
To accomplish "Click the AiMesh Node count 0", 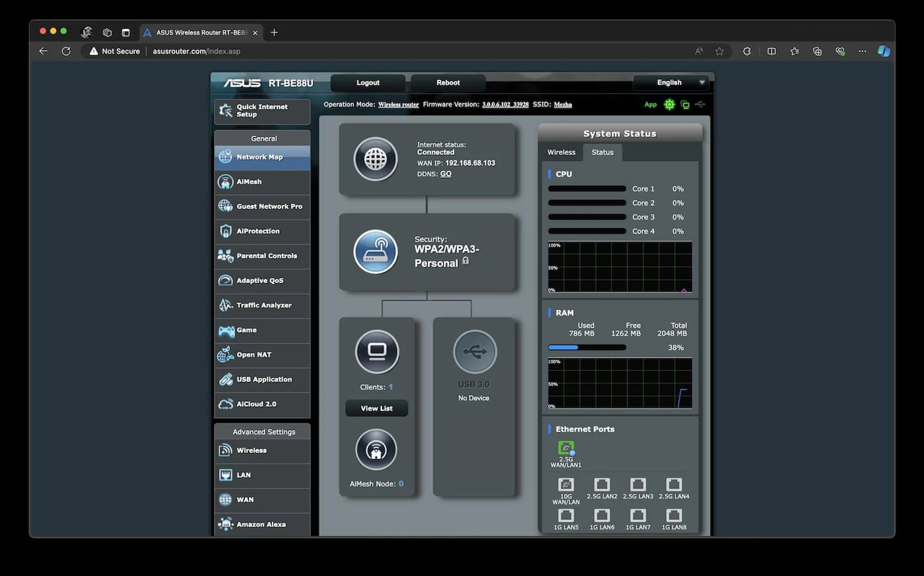I will [401, 484].
